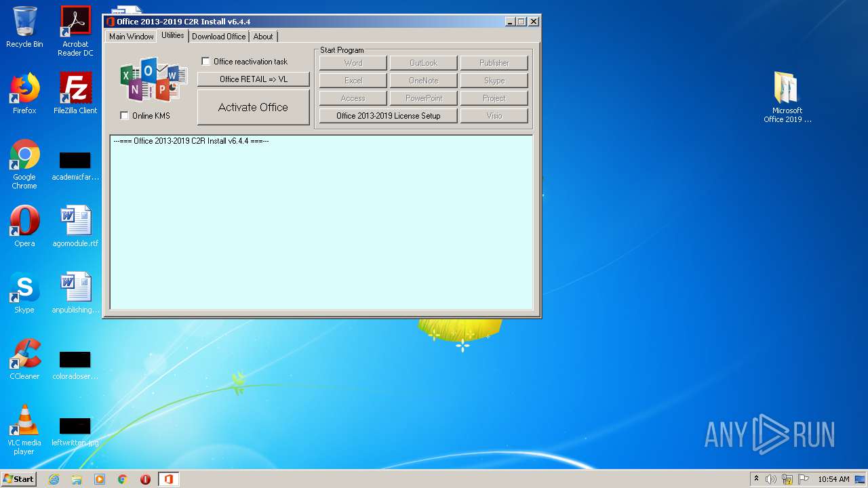Open Office 2013-2019 License Setup
The image size is (868, 488).
point(389,116)
